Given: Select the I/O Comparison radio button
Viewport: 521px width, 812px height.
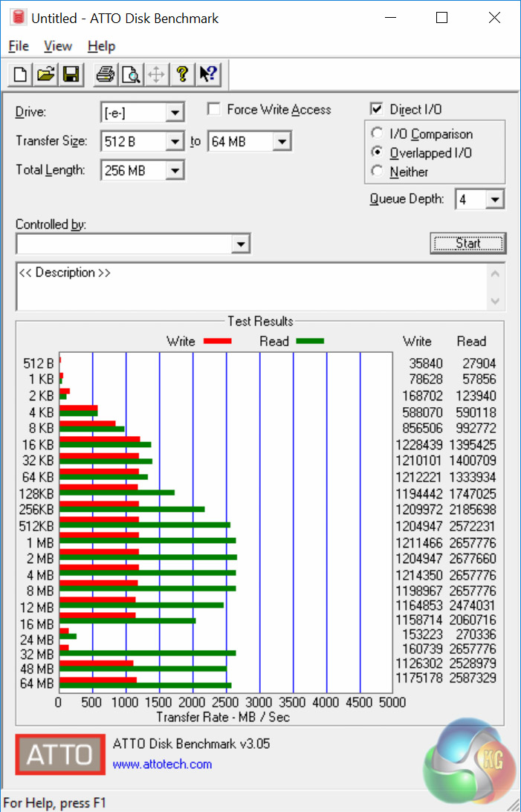Looking at the screenshot, I should tap(377, 133).
